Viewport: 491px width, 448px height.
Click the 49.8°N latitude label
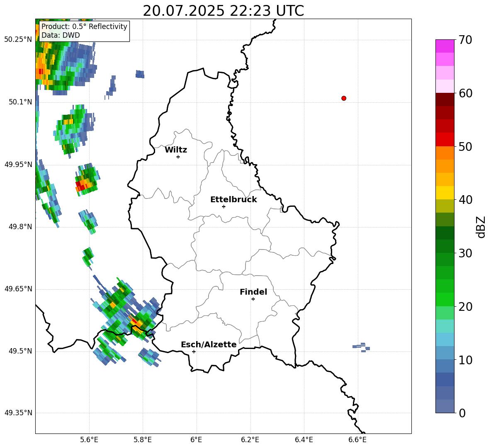coord(20,227)
